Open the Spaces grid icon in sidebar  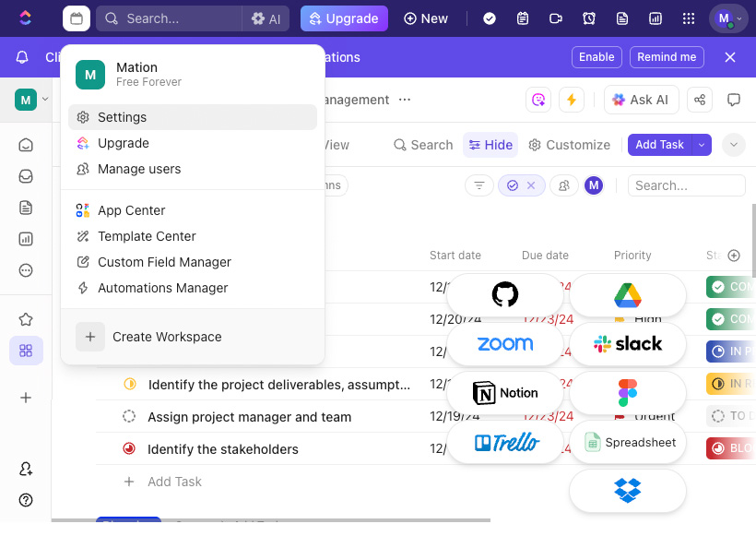(x=26, y=351)
